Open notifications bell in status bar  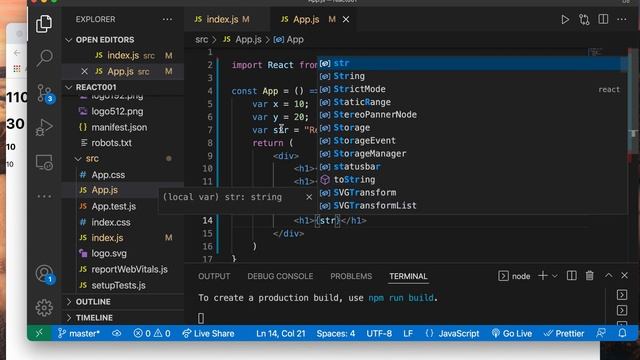pos(622,333)
